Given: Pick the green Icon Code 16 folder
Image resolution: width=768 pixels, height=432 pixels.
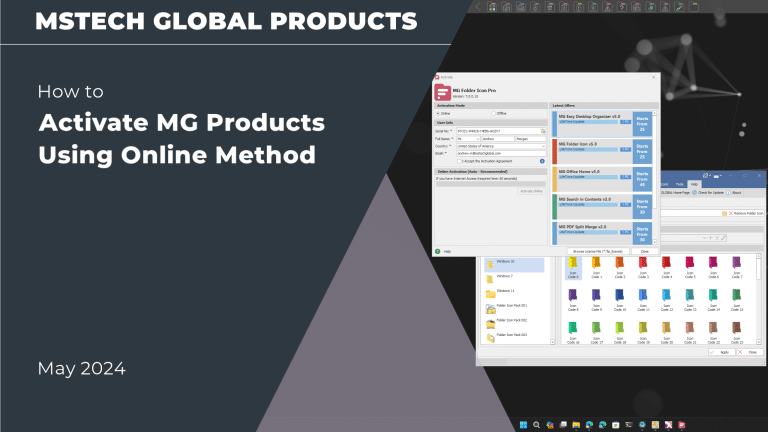Looking at the screenshot, I should 573,333.
